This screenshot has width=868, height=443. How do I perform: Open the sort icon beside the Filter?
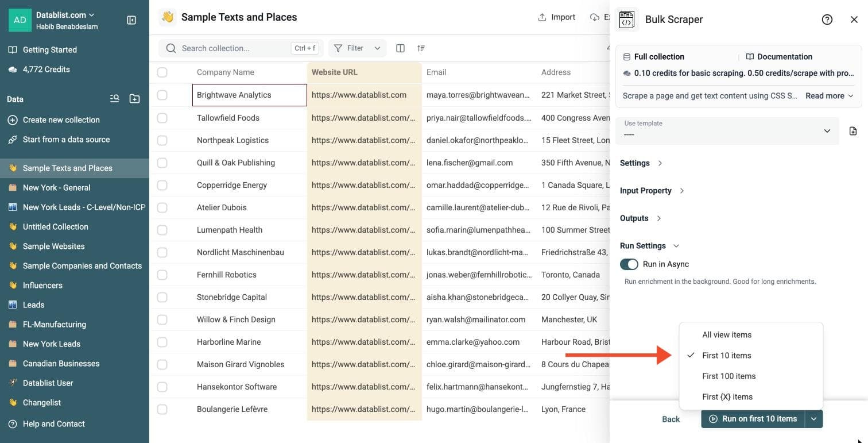click(x=421, y=48)
